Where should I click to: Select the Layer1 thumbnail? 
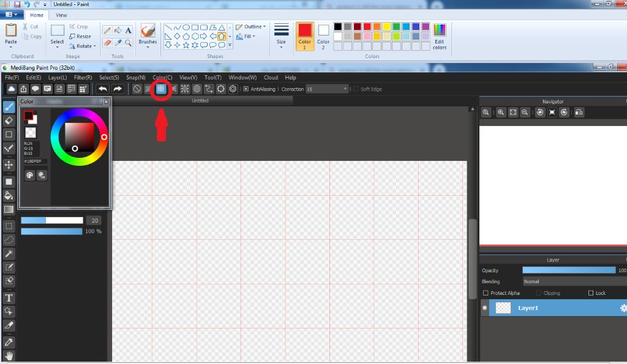tap(503, 308)
